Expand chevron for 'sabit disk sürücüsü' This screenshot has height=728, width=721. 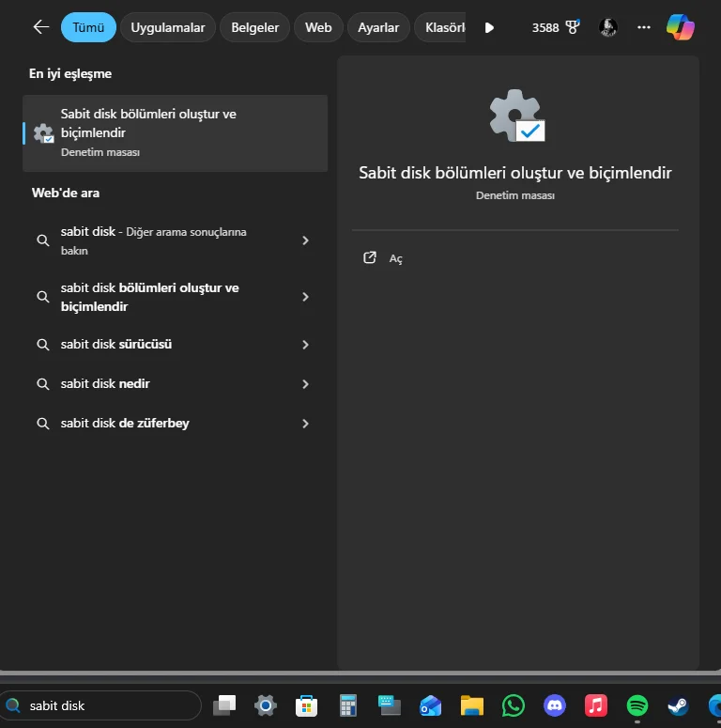305,345
